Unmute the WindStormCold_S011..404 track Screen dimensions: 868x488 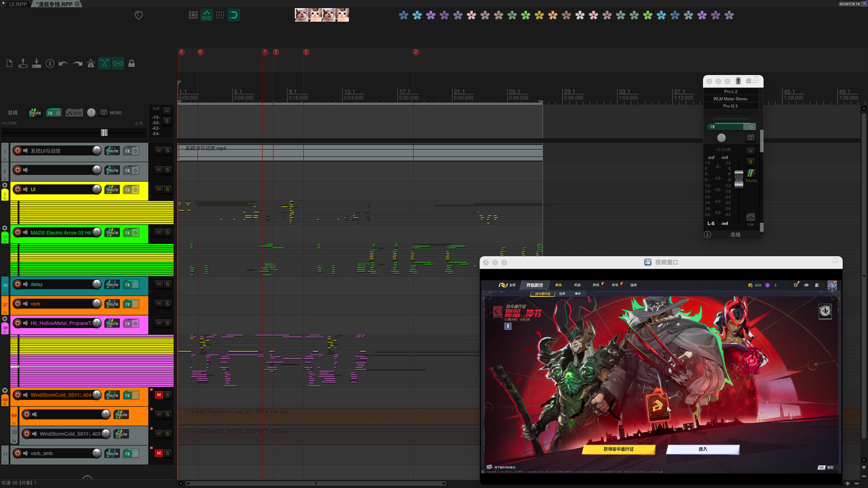click(159, 394)
